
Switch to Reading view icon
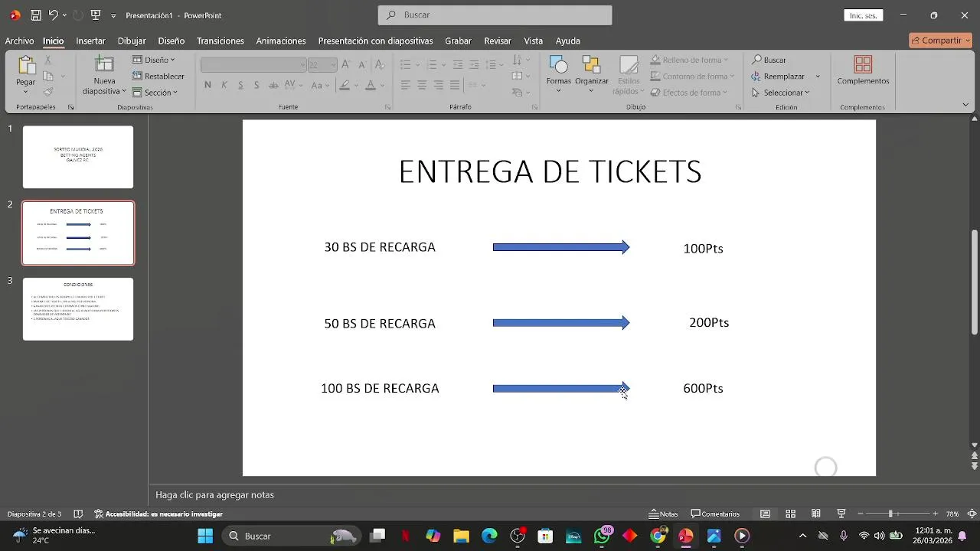coord(816,514)
